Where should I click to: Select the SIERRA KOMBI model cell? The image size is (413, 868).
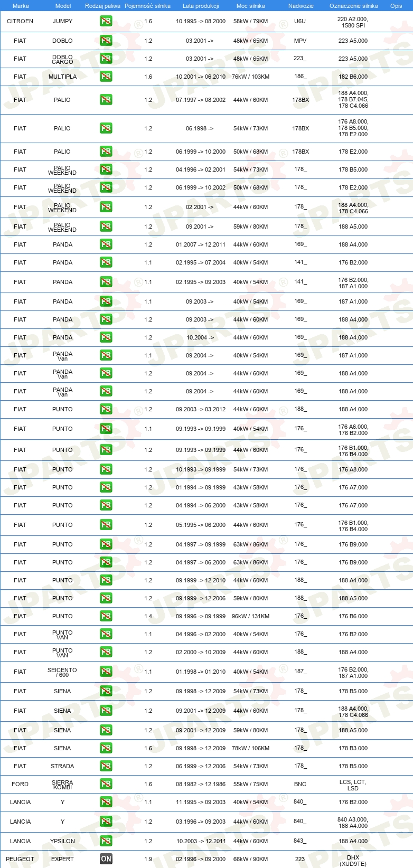click(62, 785)
